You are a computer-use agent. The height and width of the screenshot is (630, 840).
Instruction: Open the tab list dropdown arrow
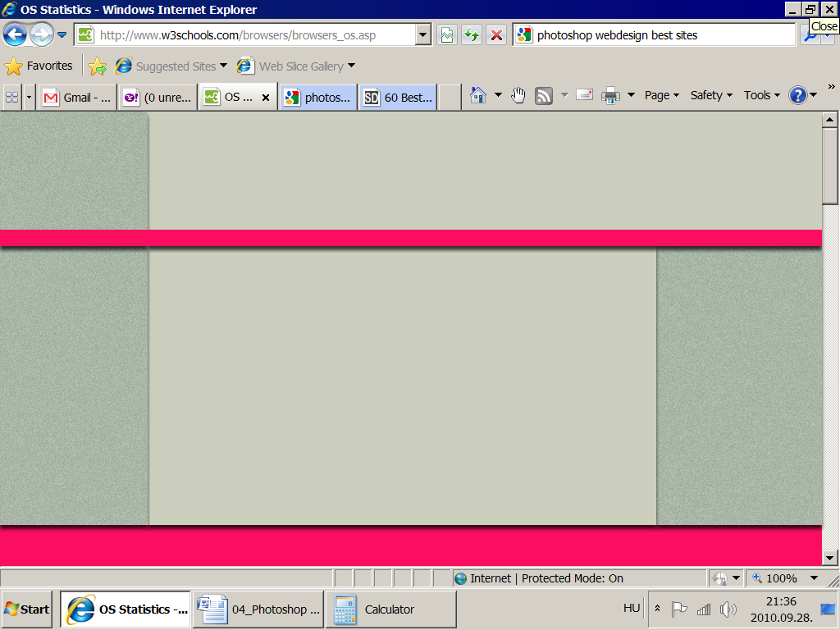29,98
